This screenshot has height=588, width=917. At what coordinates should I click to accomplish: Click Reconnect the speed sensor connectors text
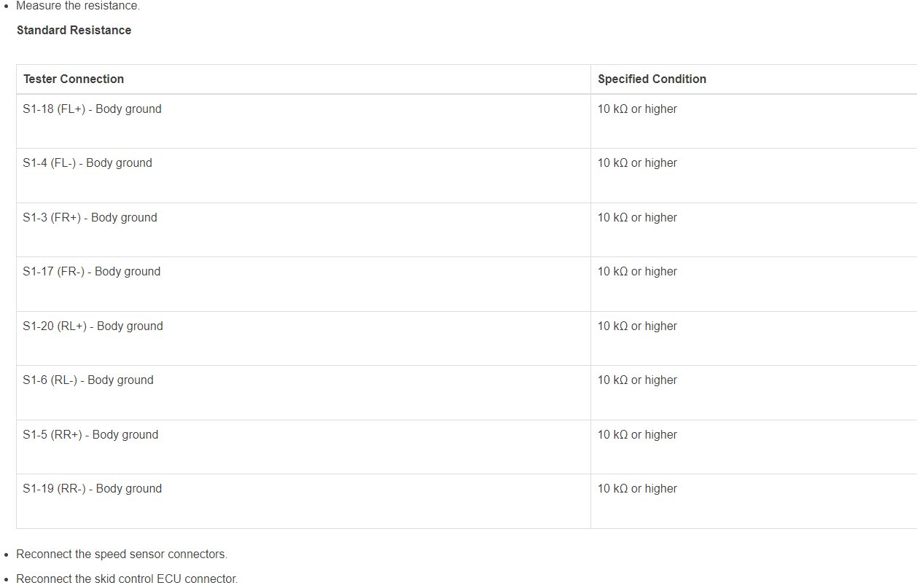tap(122, 554)
